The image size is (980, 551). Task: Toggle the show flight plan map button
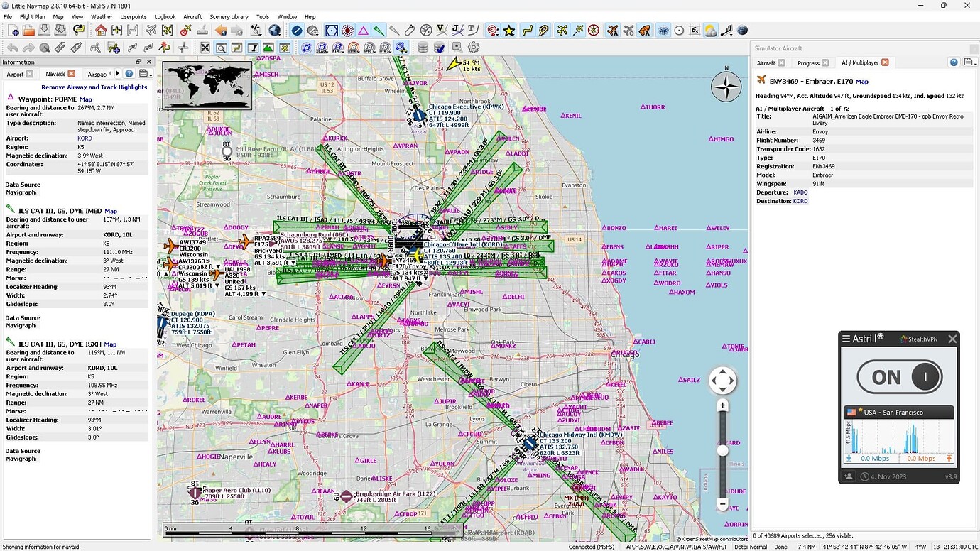pyautogui.click(x=238, y=47)
